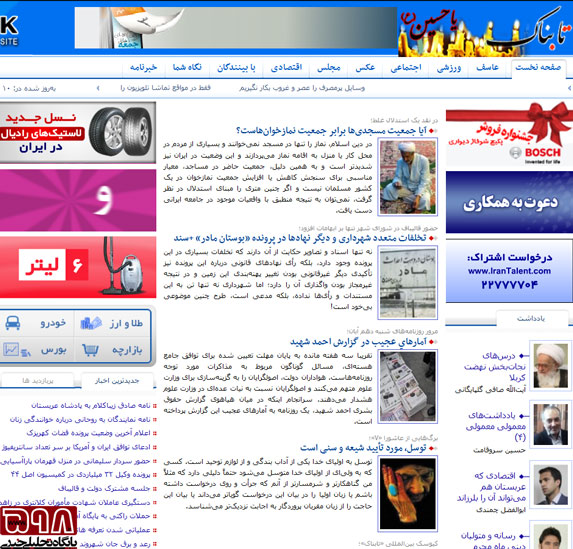Click the red square bullet beside نامه صادق زیباکلام

155,406
